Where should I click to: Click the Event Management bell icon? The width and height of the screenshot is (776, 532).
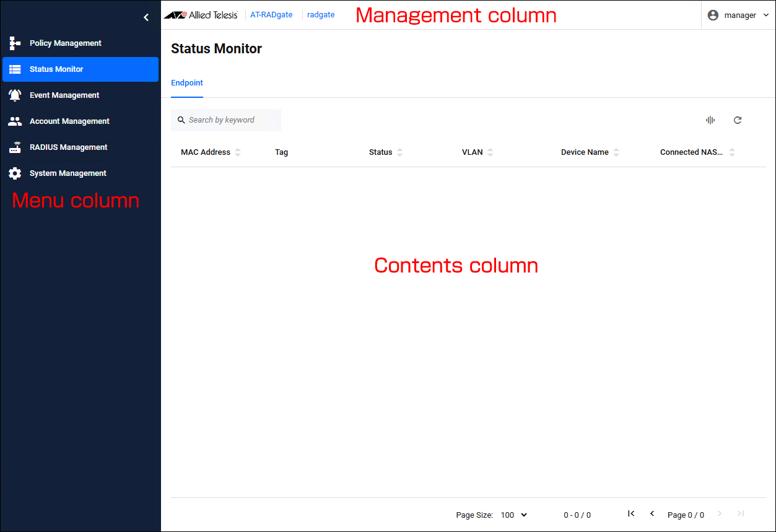coord(15,95)
